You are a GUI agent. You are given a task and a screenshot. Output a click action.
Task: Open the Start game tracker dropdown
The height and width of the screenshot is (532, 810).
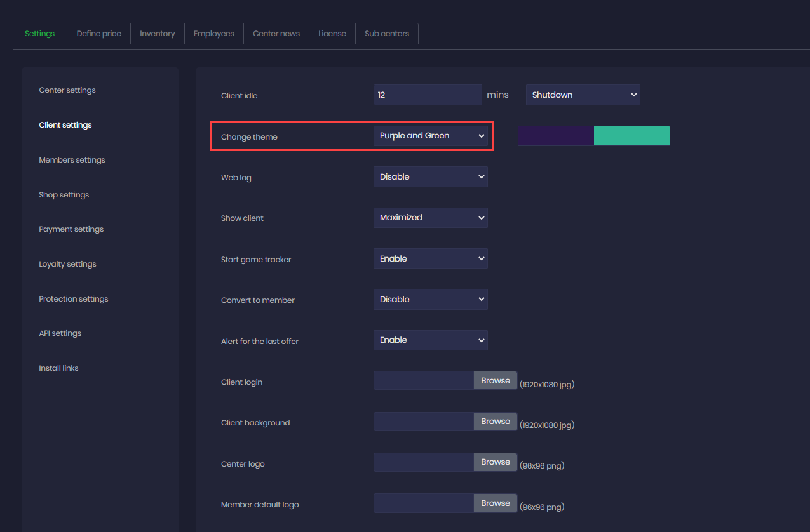tap(430, 258)
